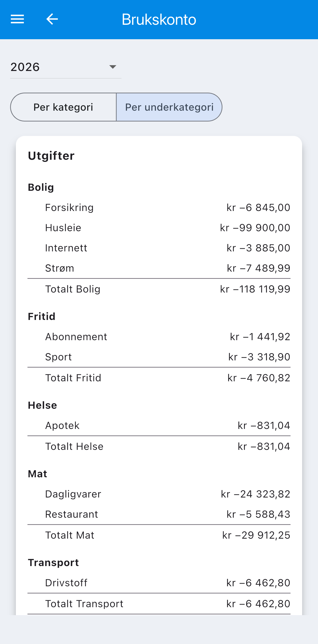The image size is (318, 644).
Task: Select the Apotek row under Helse
Action: pos(159,426)
